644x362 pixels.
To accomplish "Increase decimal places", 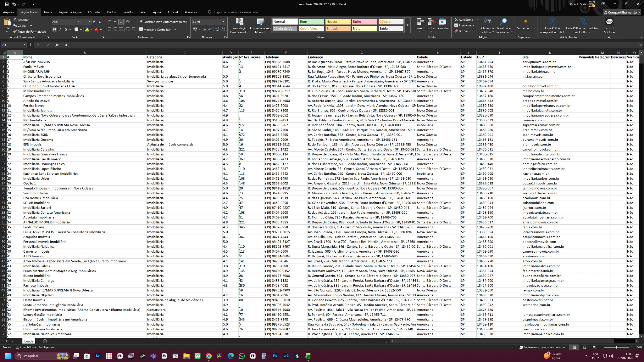I will pos(217,29).
